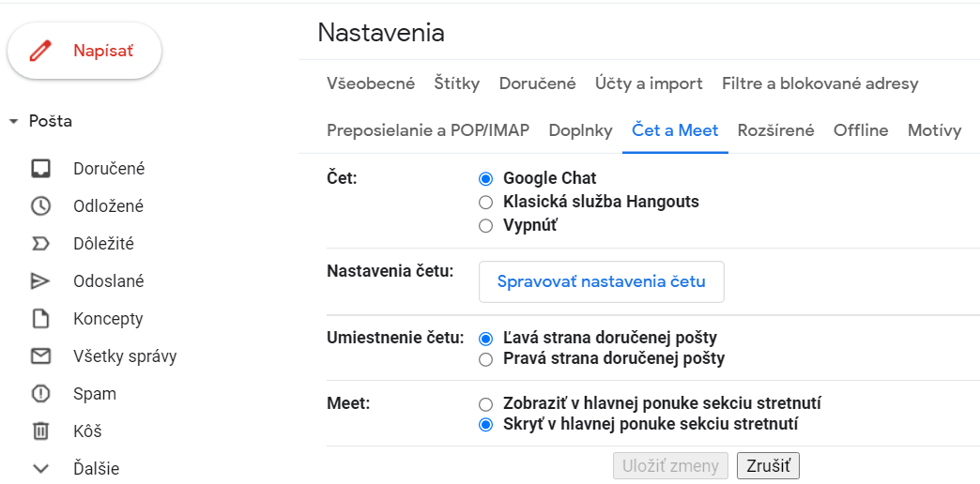Open the Filtre a blokované adresy tab

click(x=819, y=83)
